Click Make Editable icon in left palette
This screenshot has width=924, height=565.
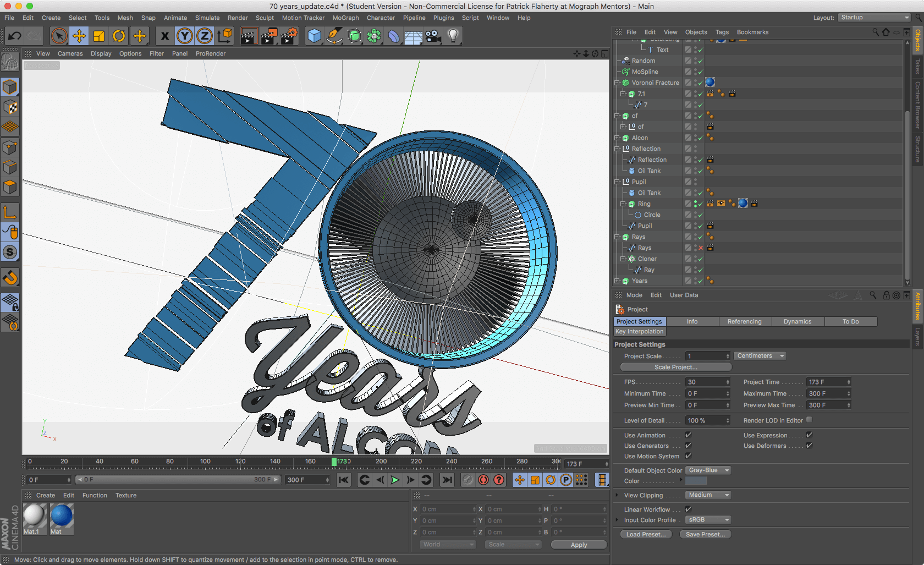[x=10, y=62]
